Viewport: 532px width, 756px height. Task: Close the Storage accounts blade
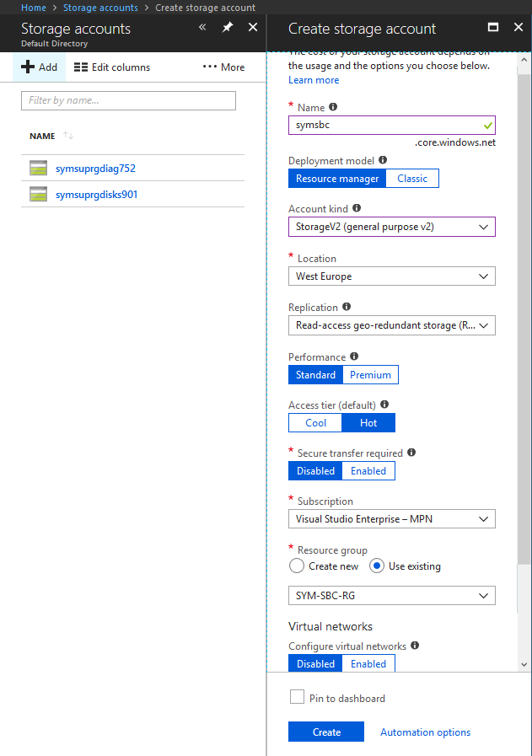click(253, 28)
